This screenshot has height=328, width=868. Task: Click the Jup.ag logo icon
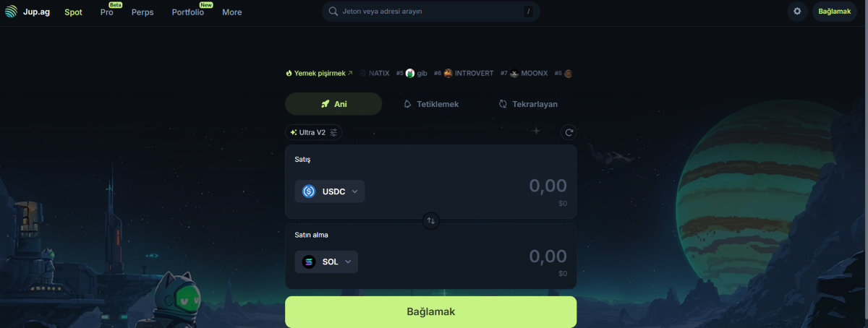[x=10, y=12]
